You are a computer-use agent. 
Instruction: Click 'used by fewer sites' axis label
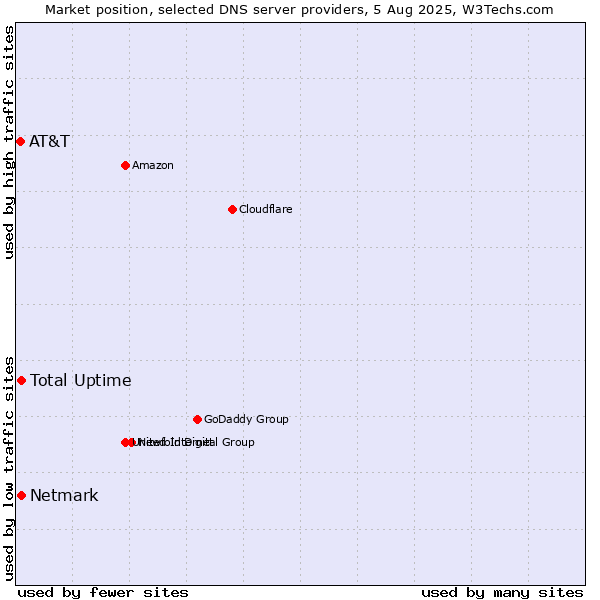click(x=103, y=593)
